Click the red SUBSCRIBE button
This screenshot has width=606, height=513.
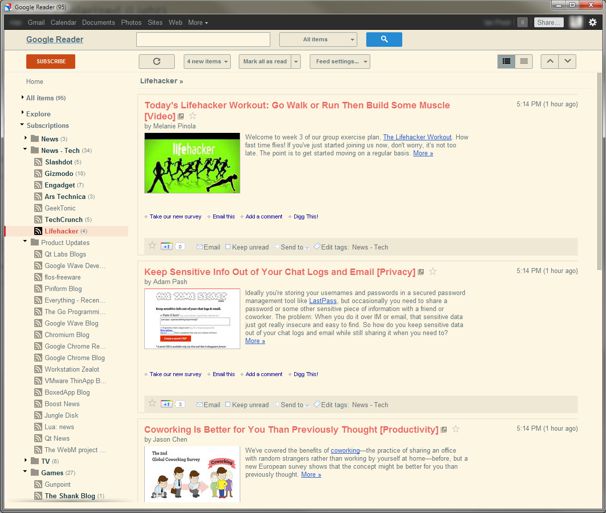pyautogui.click(x=51, y=61)
